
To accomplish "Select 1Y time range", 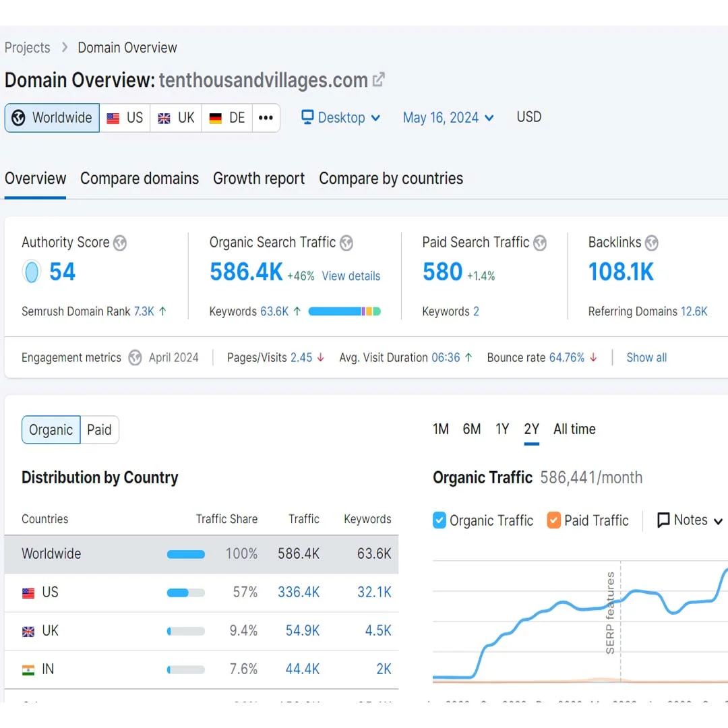I will (502, 429).
